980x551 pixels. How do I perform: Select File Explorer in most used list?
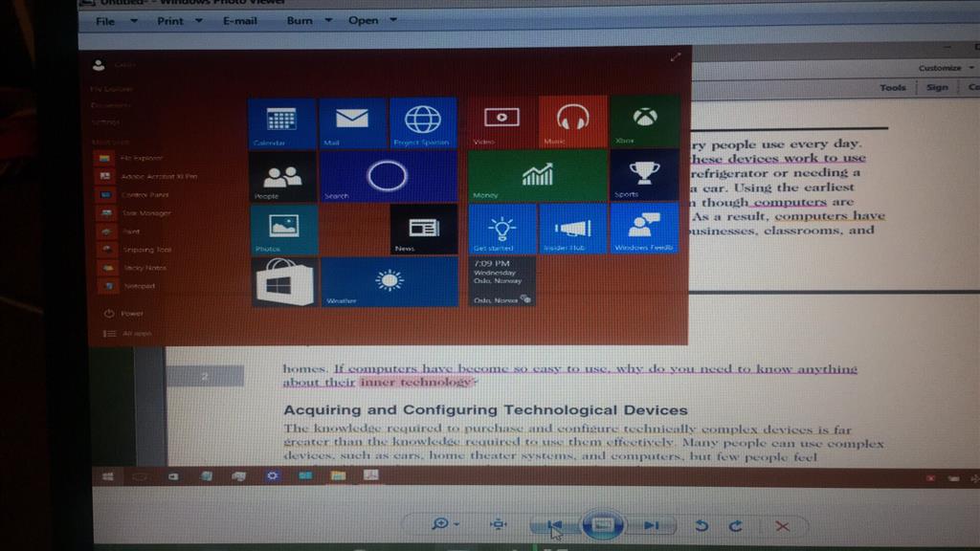click(130, 159)
